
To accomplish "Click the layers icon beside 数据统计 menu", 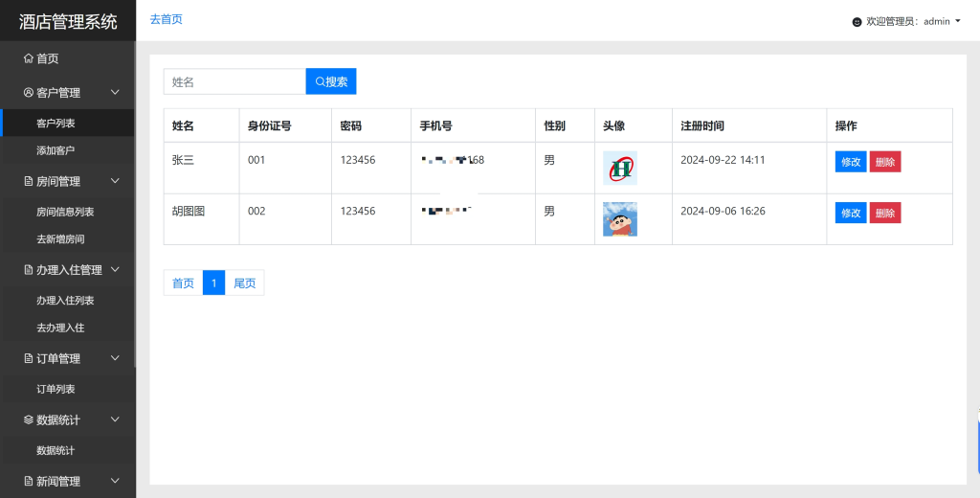I will click(x=28, y=419).
